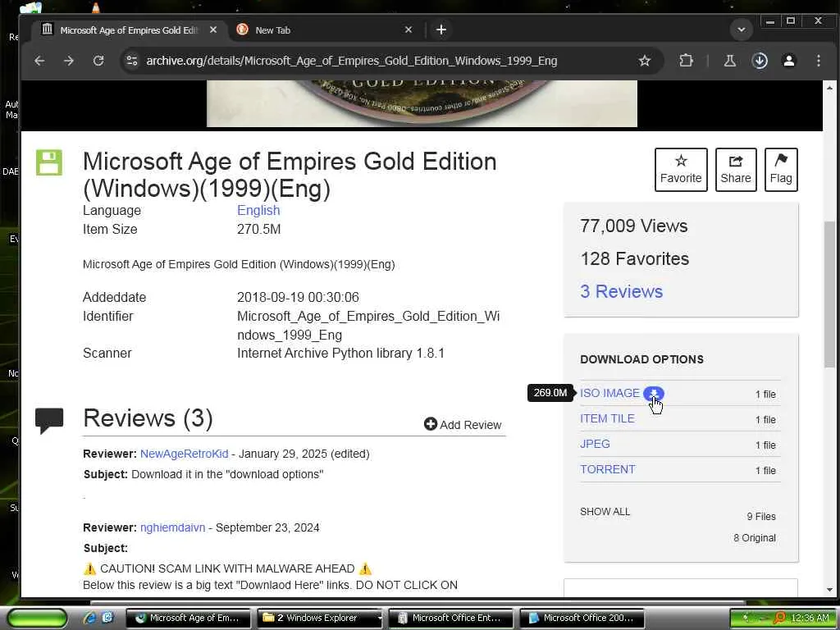Show Chrome downloads icon
840x630 pixels.
pos(760,61)
